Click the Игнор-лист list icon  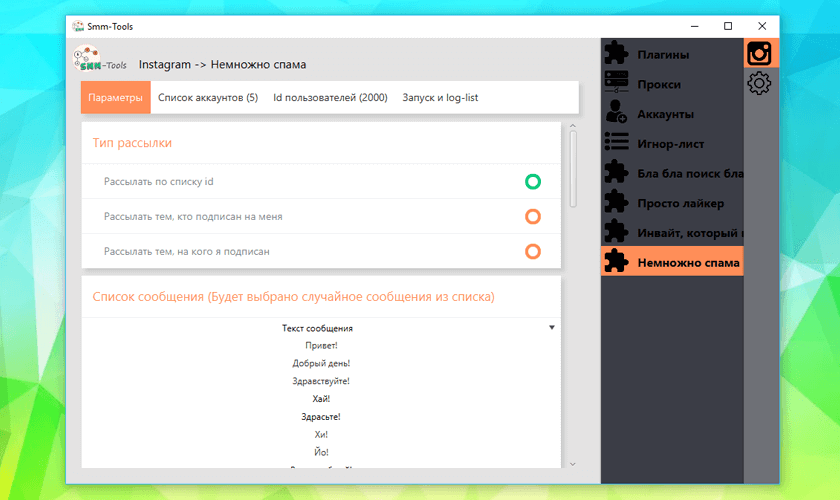tap(617, 143)
